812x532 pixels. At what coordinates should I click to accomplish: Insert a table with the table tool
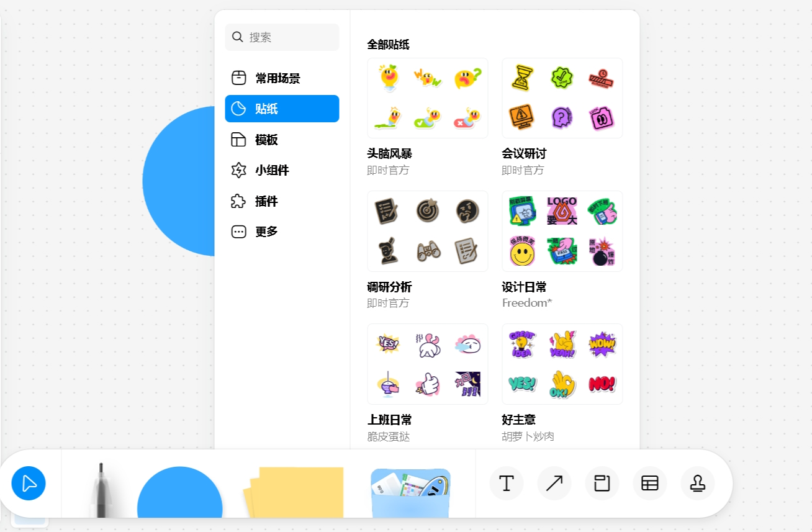coord(650,483)
